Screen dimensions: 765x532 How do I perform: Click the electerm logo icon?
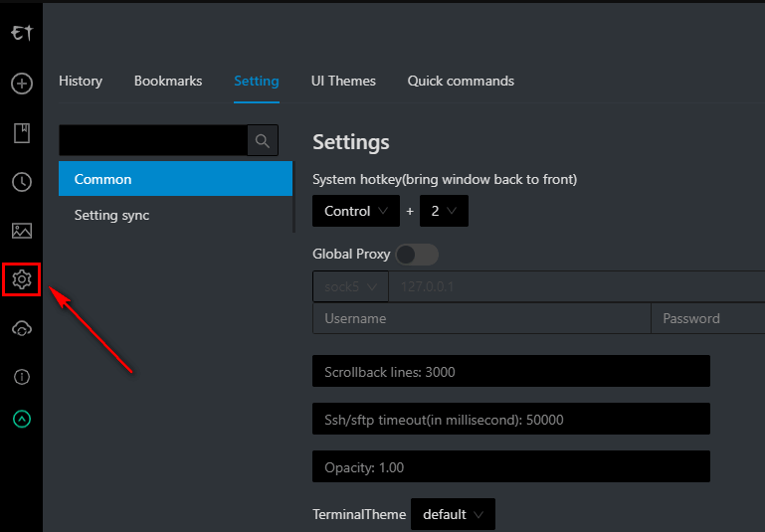pyautogui.click(x=21, y=34)
